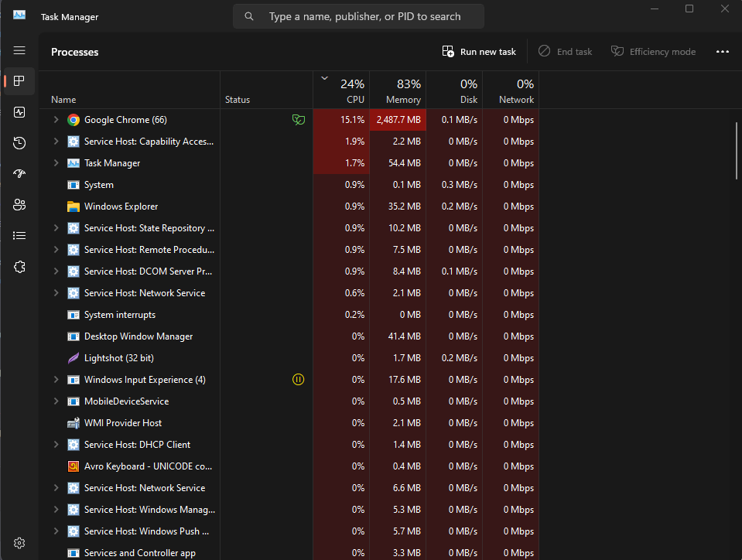Screen dimensions: 742x560
Task: Expand the MobileDeviceService row
Action: coord(56,401)
